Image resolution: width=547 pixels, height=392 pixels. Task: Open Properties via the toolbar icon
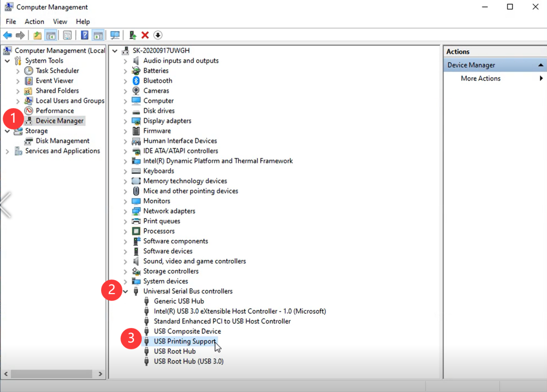[67, 35]
